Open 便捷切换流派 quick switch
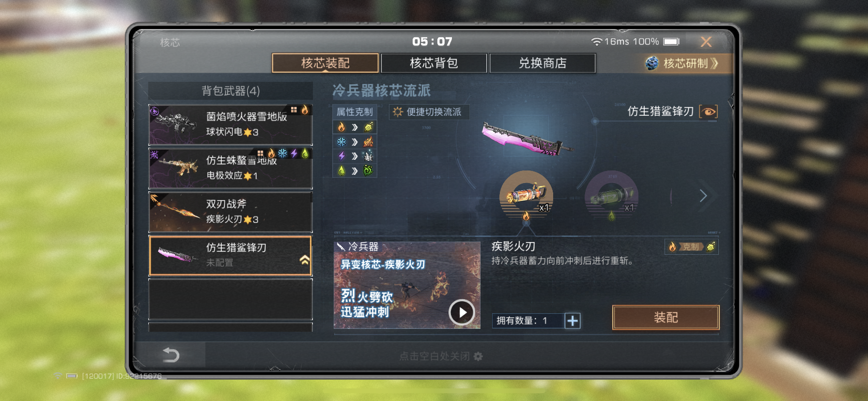 click(429, 112)
